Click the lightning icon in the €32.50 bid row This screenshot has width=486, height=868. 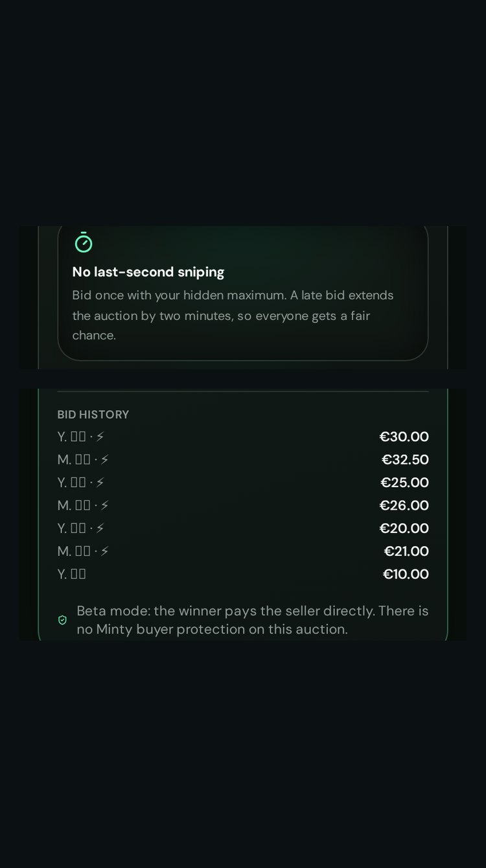point(104,460)
